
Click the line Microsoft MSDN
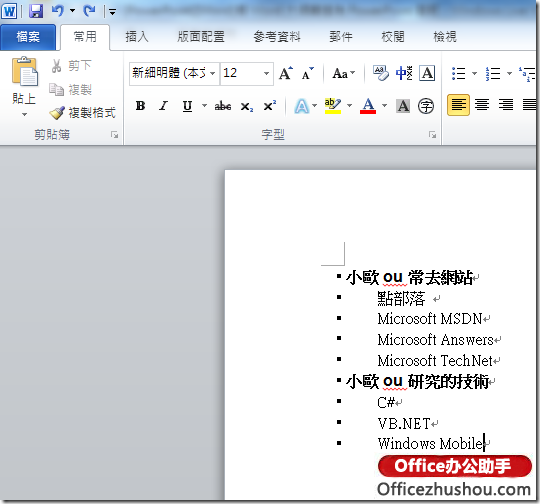tap(429, 319)
